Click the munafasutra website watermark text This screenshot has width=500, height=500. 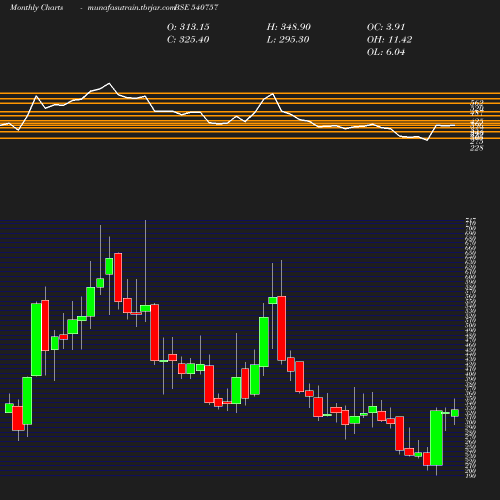point(131,8)
